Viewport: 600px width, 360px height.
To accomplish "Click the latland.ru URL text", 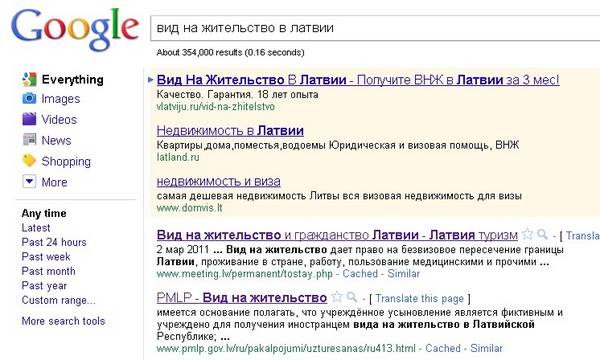I will tap(178, 157).
